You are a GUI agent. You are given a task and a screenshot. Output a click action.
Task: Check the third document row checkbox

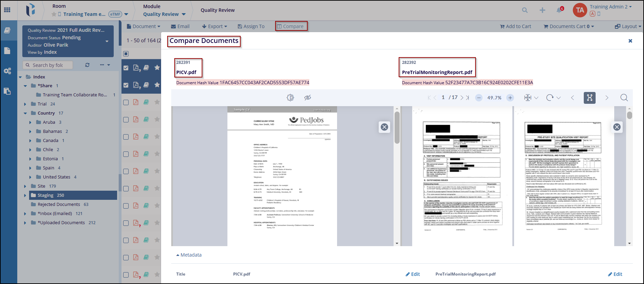point(126,102)
